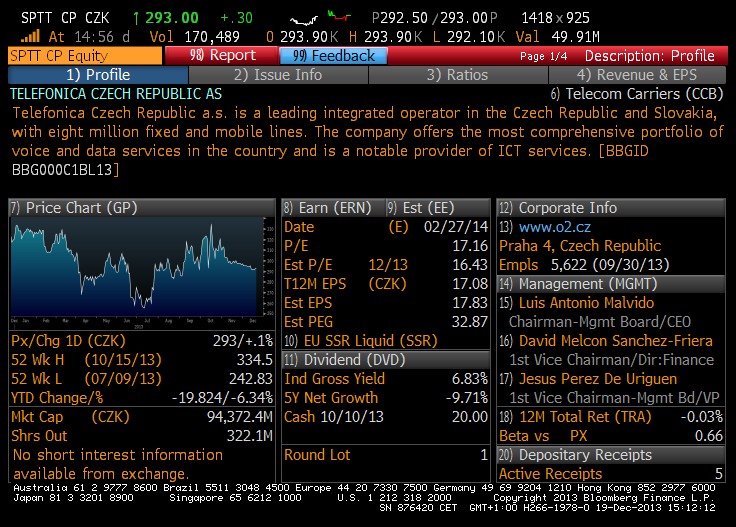Open the 98) Report button
This screenshot has height=527, width=736.
[x=221, y=55]
